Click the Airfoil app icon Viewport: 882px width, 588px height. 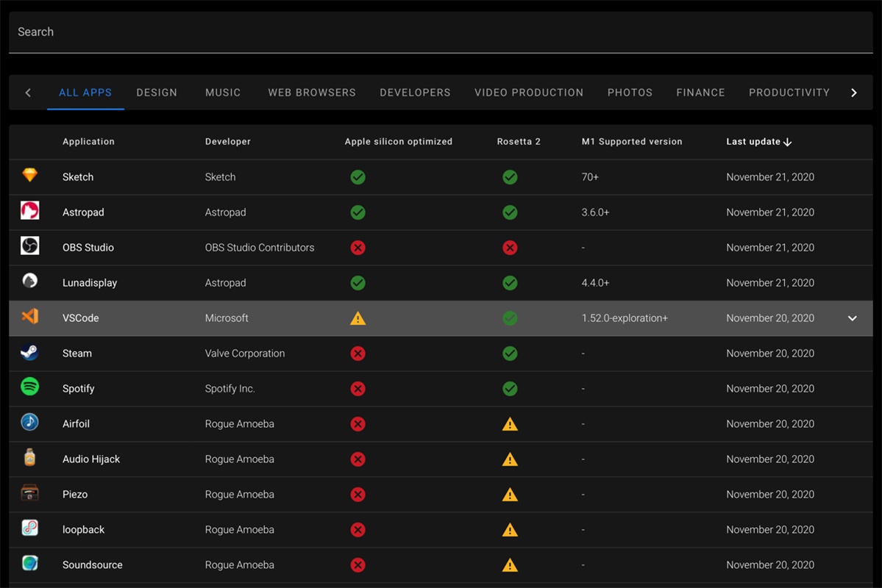point(30,422)
